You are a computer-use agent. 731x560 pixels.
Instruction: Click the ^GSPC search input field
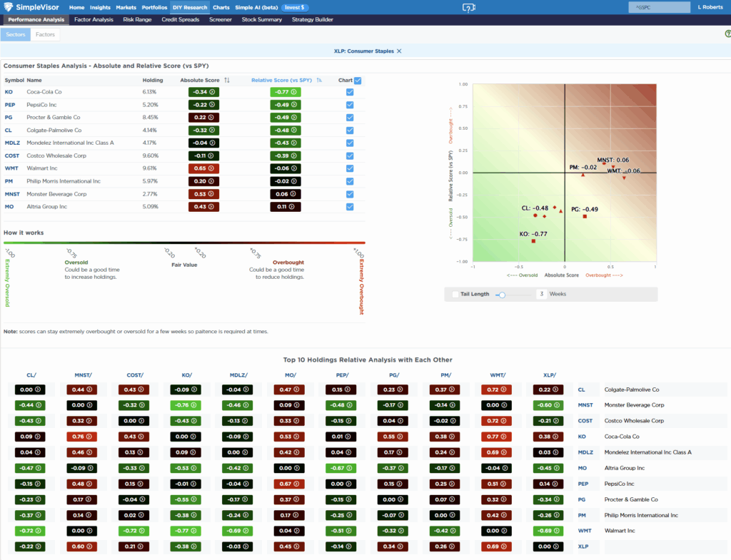point(658,6)
